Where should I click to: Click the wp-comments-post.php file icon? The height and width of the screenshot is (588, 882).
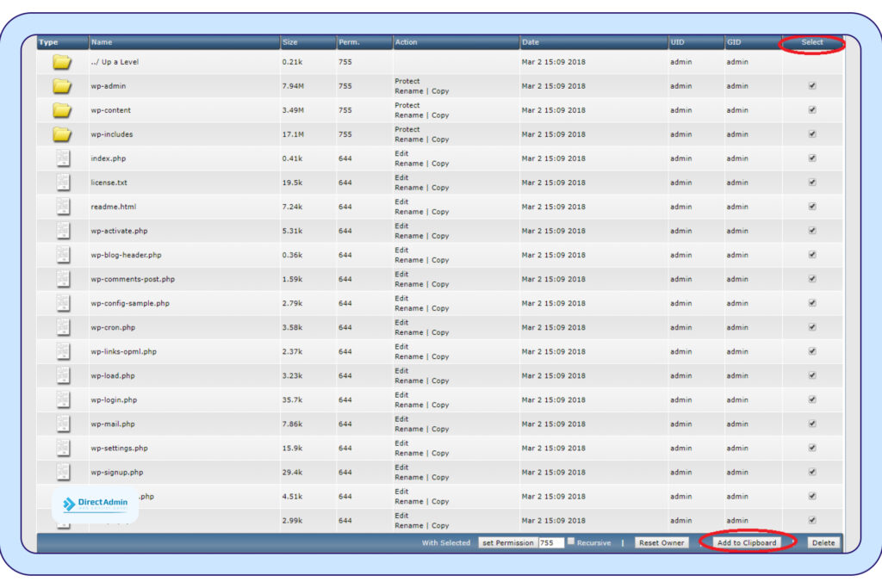[63, 280]
